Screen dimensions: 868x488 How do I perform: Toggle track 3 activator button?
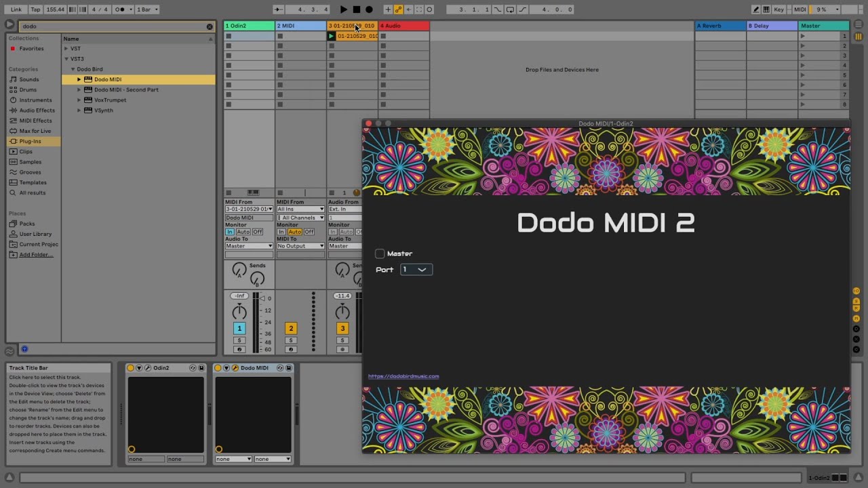[x=342, y=328]
